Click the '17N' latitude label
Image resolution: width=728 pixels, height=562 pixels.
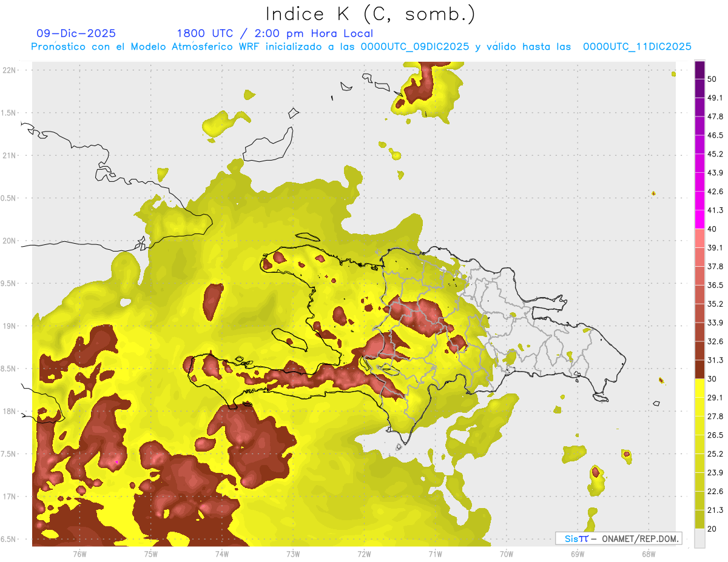point(9,497)
